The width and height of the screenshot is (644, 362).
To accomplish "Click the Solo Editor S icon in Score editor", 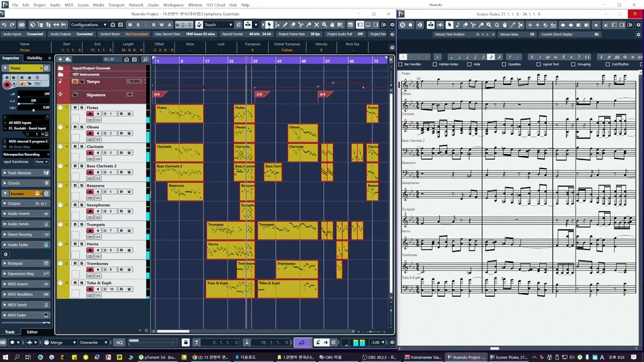I will 402,25.
